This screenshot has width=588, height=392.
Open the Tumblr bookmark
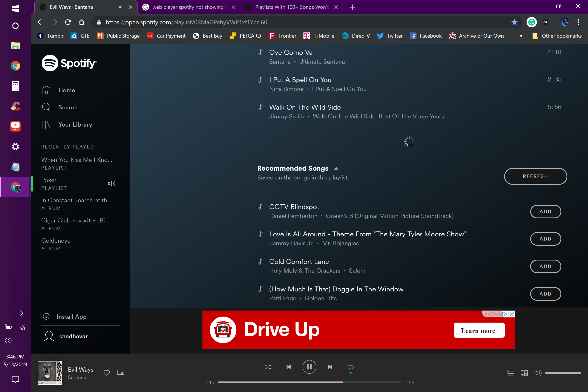pos(51,36)
